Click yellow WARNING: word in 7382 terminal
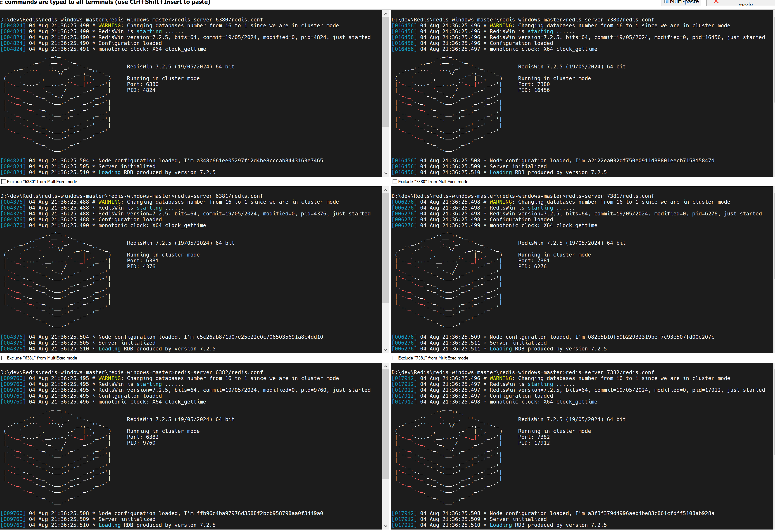The image size is (775, 532). click(502, 378)
